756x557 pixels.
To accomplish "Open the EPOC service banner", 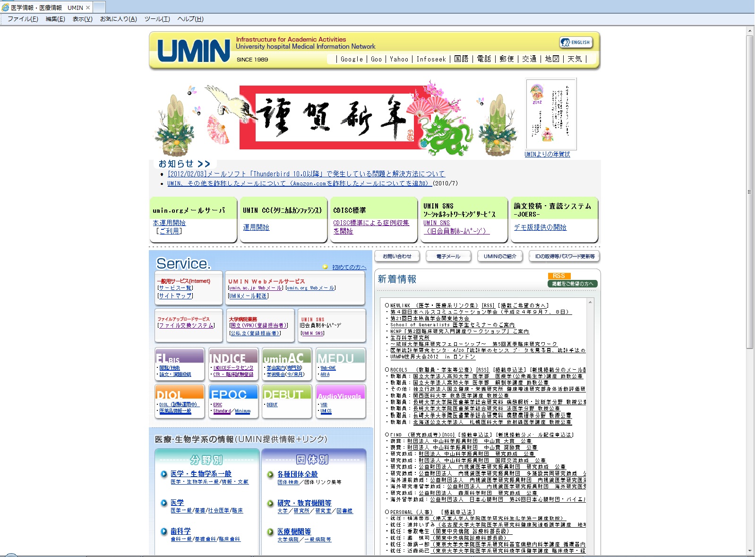I will 233,392.
